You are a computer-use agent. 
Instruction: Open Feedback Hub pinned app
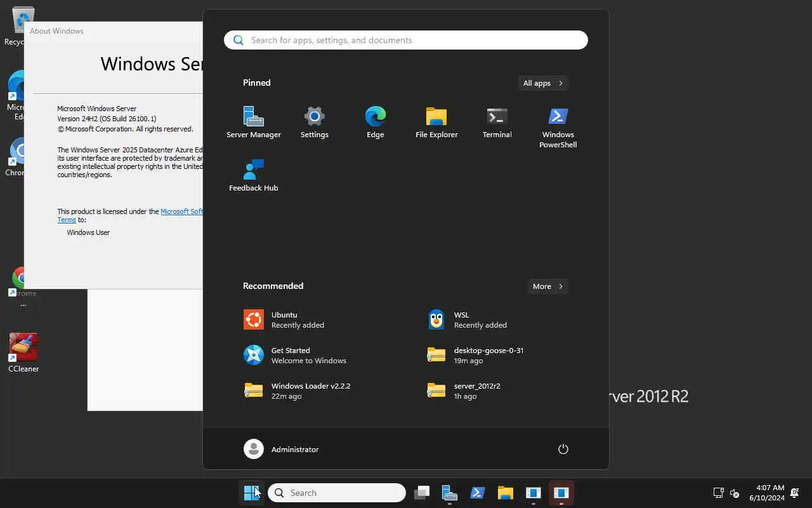254,175
